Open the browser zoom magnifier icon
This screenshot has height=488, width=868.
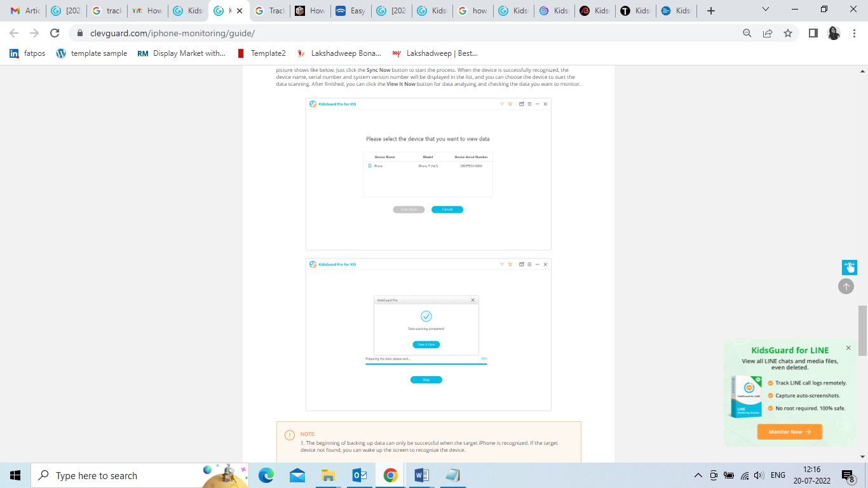coord(747,33)
